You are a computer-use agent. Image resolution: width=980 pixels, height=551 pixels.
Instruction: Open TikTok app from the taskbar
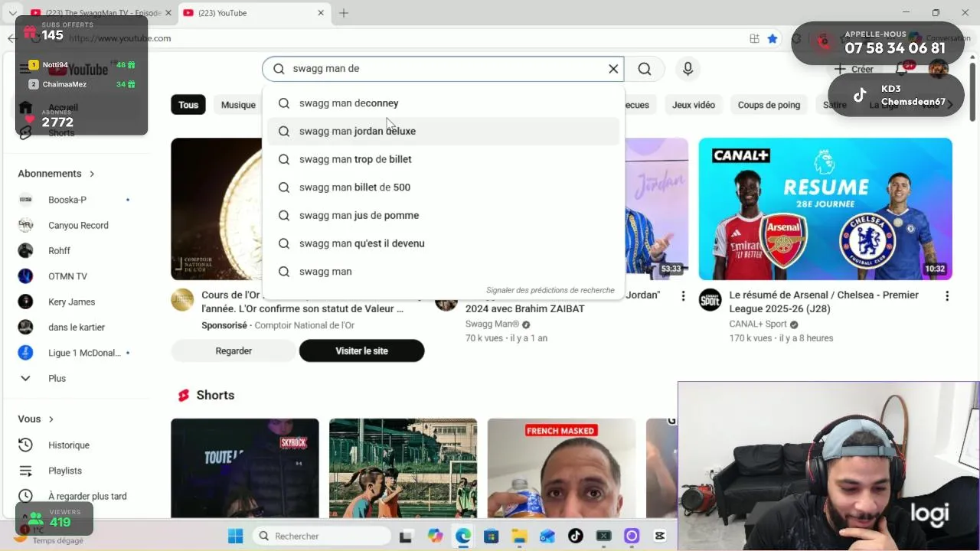[x=576, y=536]
